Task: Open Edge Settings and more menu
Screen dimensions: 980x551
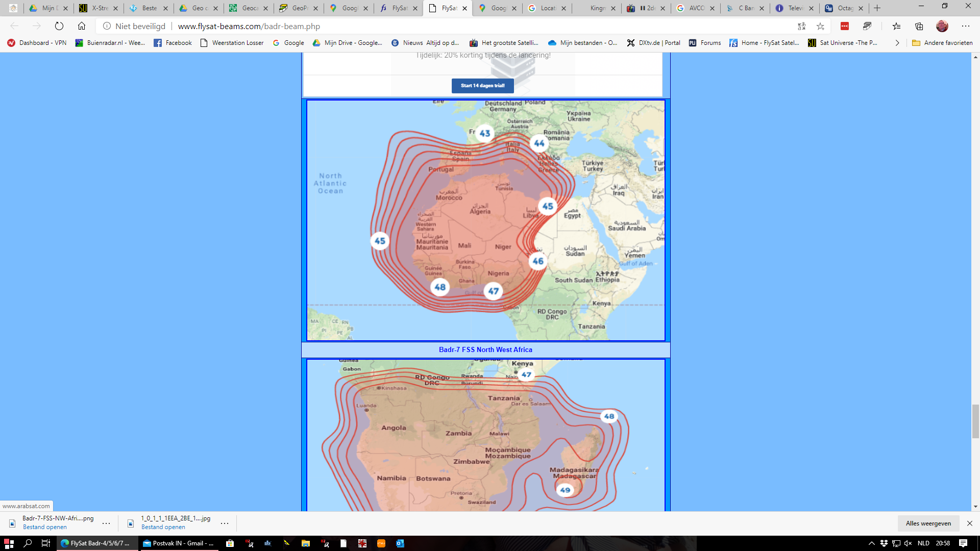Action: click(x=965, y=26)
